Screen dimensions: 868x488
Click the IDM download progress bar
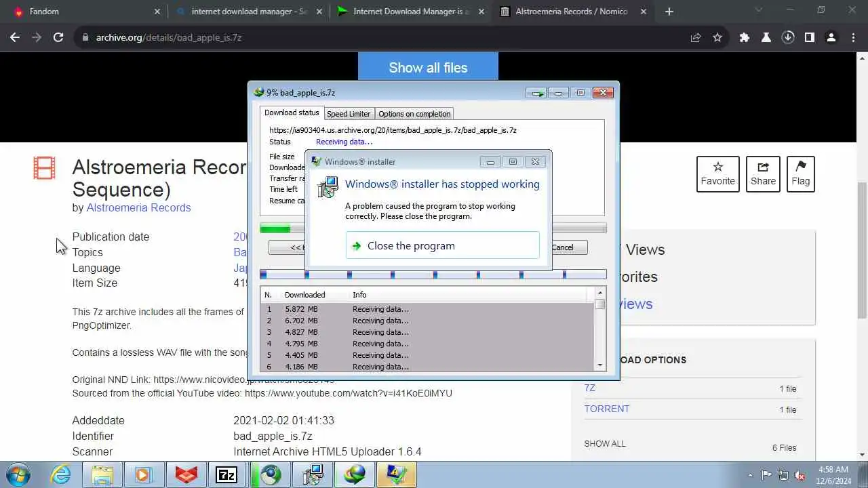click(433, 228)
